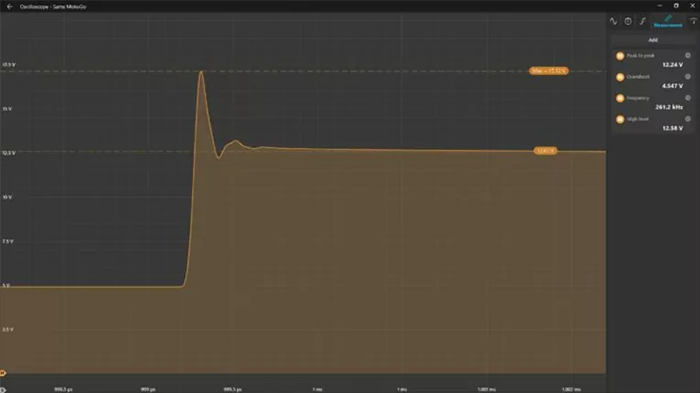Open the trigger edge icon tab
700x393 pixels.
(643, 21)
